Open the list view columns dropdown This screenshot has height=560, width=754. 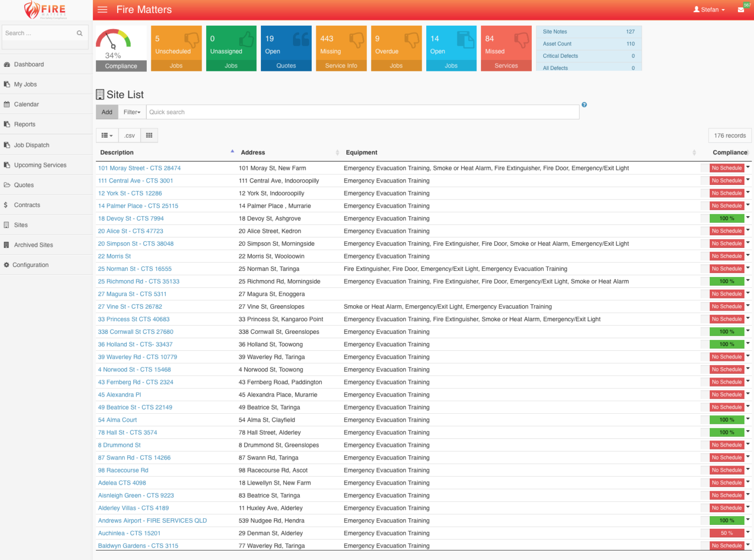[x=107, y=135]
